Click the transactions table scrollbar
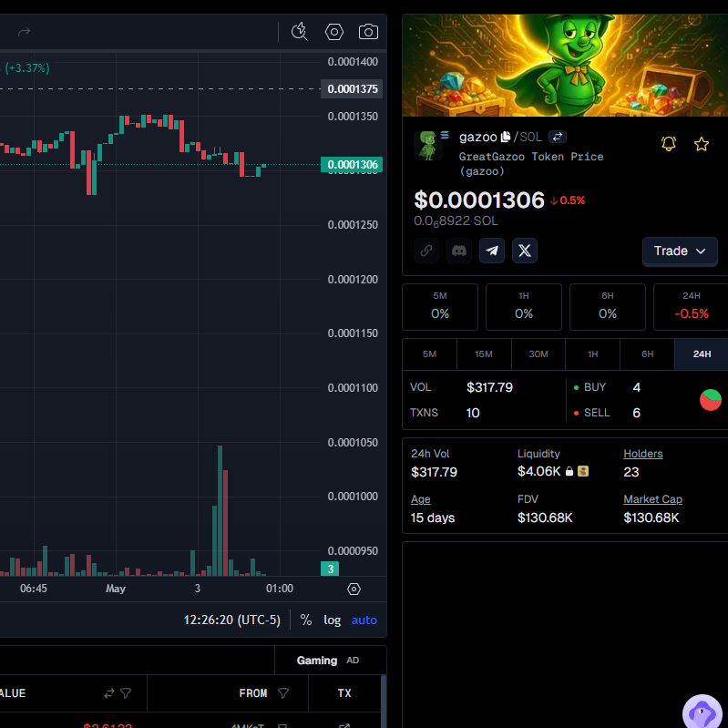 pyautogui.click(x=384, y=702)
